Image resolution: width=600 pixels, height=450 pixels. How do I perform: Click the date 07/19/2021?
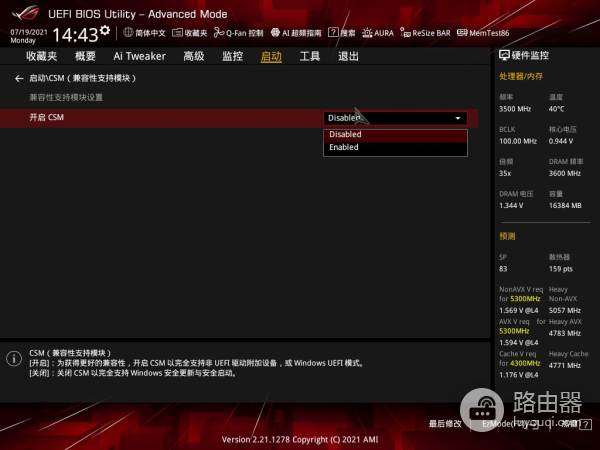coord(29,32)
